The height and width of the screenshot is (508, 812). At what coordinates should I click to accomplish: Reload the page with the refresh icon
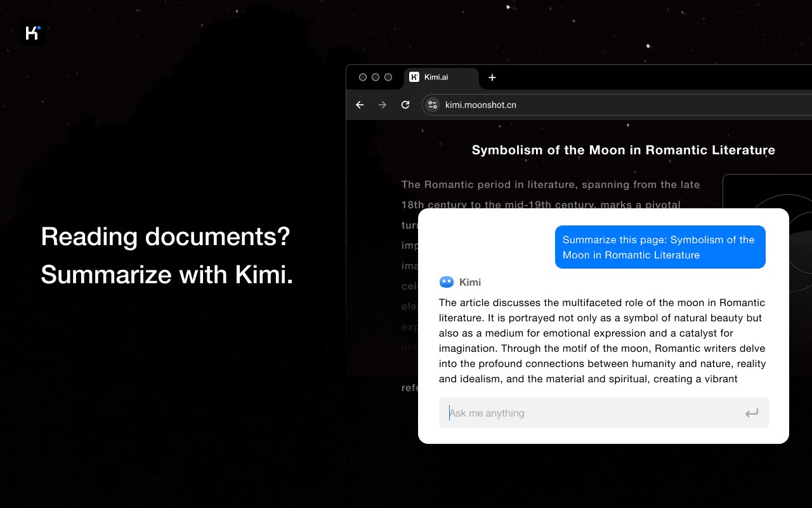coord(405,105)
